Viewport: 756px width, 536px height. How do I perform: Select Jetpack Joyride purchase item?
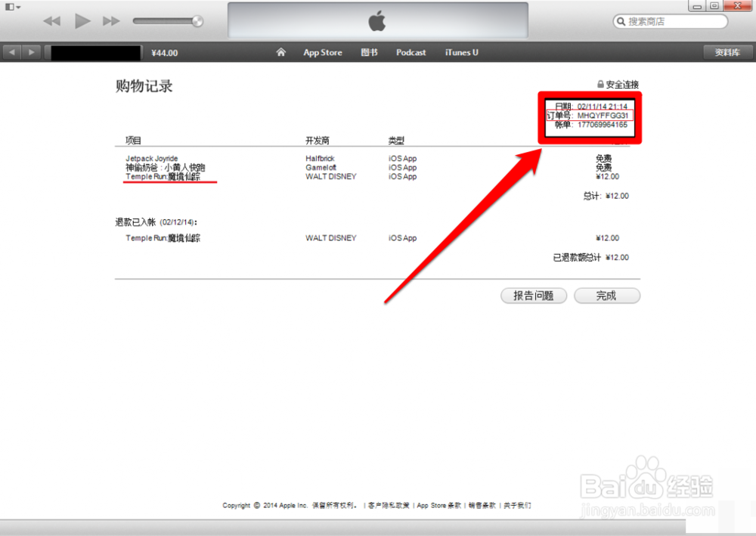tap(151, 159)
